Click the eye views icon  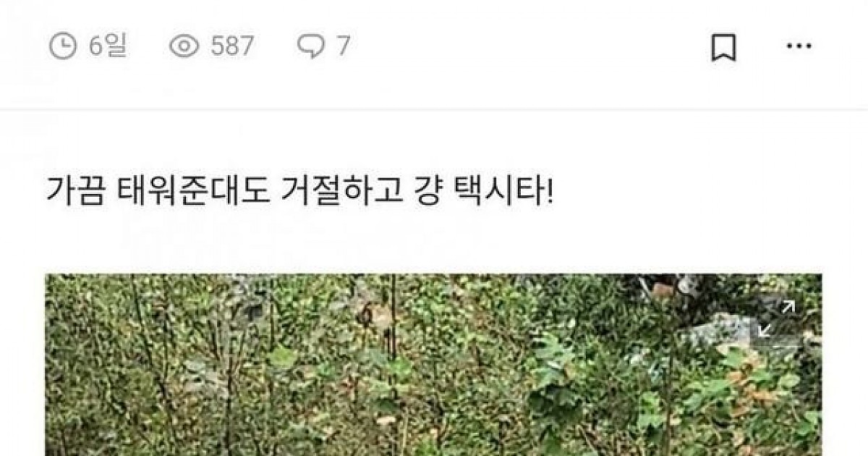184,47
